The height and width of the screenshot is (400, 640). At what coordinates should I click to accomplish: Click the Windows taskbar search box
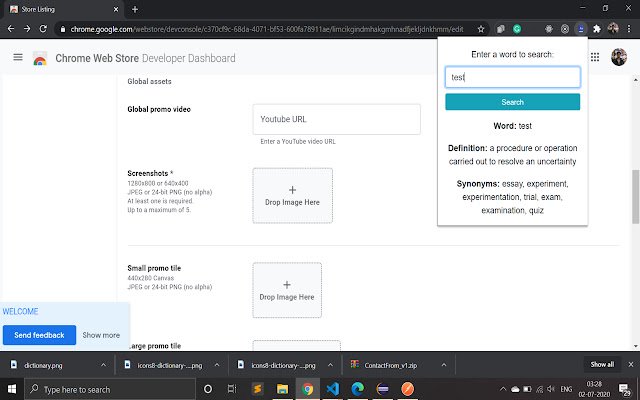pyautogui.click(x=110, y=389)
